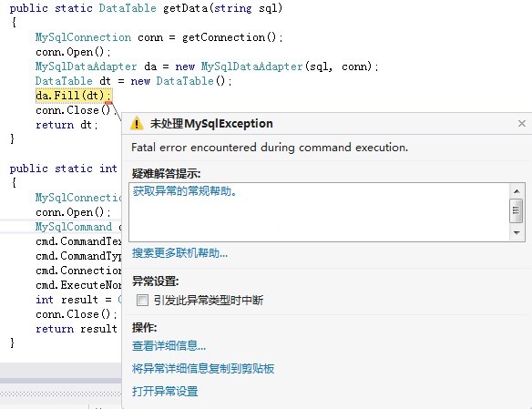Open 打开异常设置 exception settings link
This screenshot has height=409, width=532.
(x=165, y=391)
